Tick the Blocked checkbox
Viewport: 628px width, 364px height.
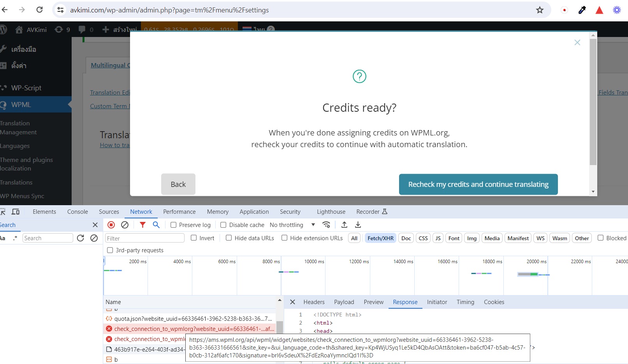click(601, 238)
